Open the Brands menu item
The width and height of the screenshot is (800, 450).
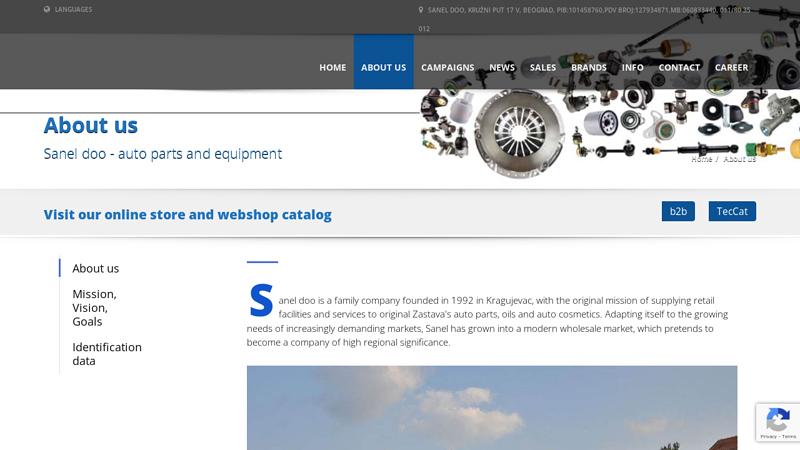pyautogui.click(x=589, y=67)
